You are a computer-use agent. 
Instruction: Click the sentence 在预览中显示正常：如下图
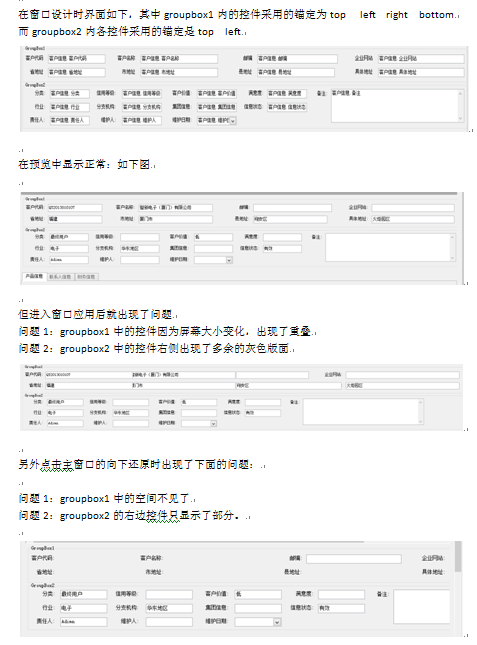pyautogui.click(x=86, y=165)
